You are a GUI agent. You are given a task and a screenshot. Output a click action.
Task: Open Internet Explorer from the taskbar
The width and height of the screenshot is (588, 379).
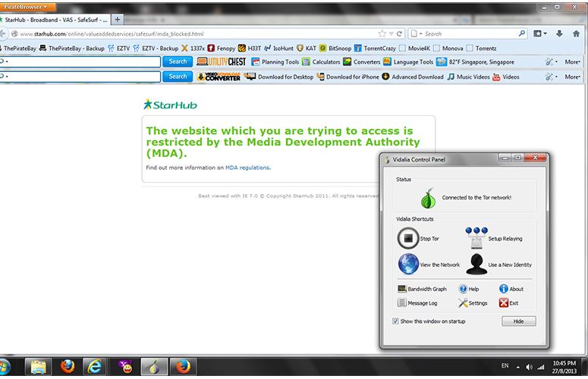(x=94, y=366)
